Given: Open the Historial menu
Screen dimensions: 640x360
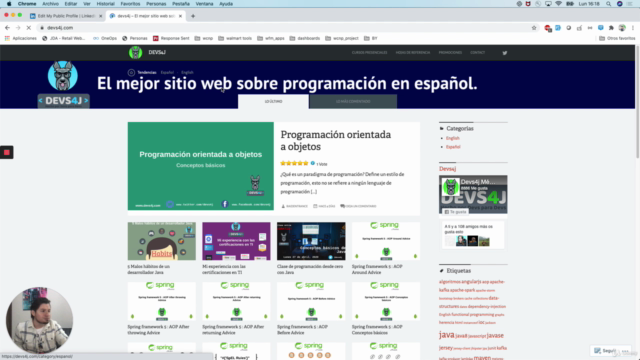Looking at the screenshot, I should [105, 4].
